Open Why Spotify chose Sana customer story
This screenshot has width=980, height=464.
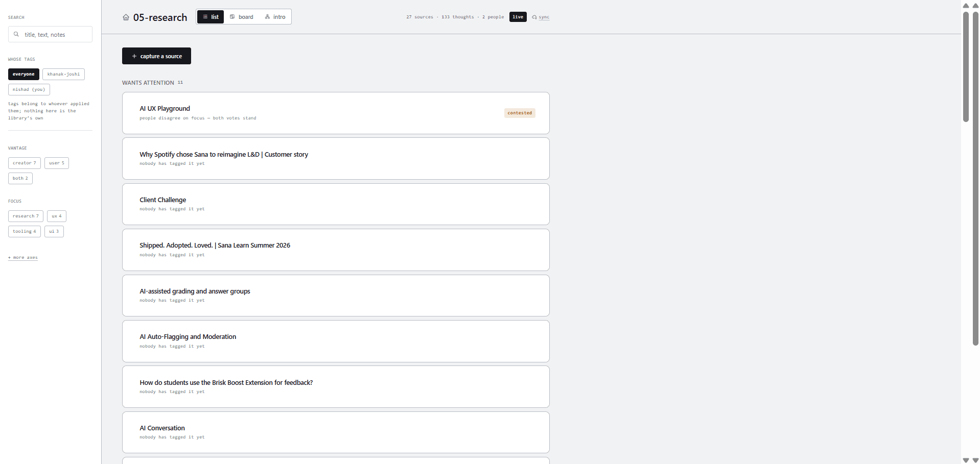click(x=336, y=158)
